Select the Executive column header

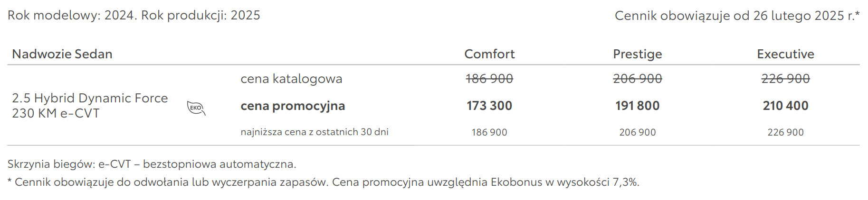pyautogui.click(x=785, y=54)
